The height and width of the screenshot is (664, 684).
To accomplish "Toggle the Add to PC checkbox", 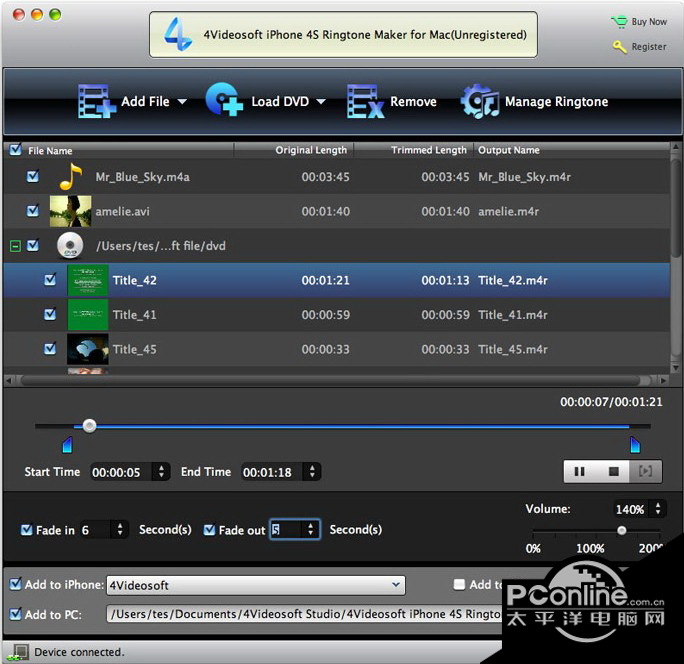I will click(x=16, y=614).
